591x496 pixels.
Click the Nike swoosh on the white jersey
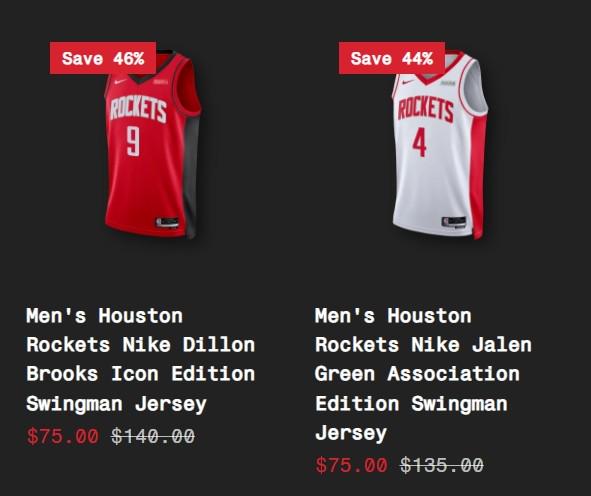click(408, 82)
